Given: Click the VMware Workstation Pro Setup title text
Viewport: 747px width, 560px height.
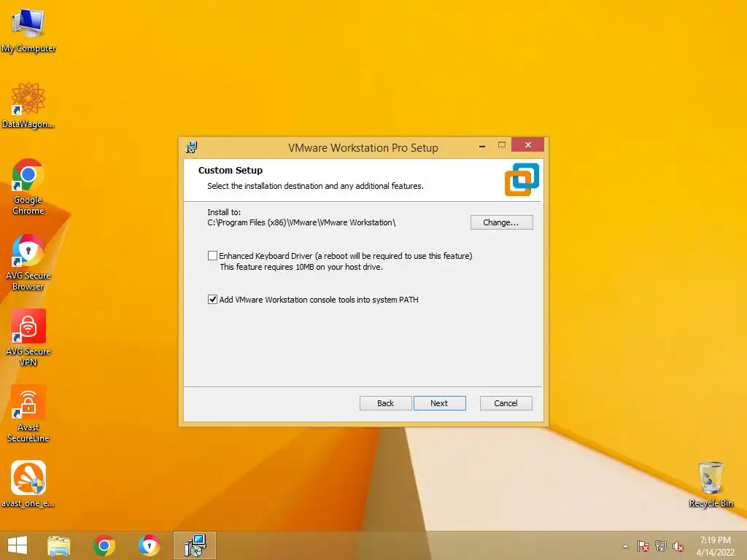Looking at the screenshot, I should coord(363,147).
